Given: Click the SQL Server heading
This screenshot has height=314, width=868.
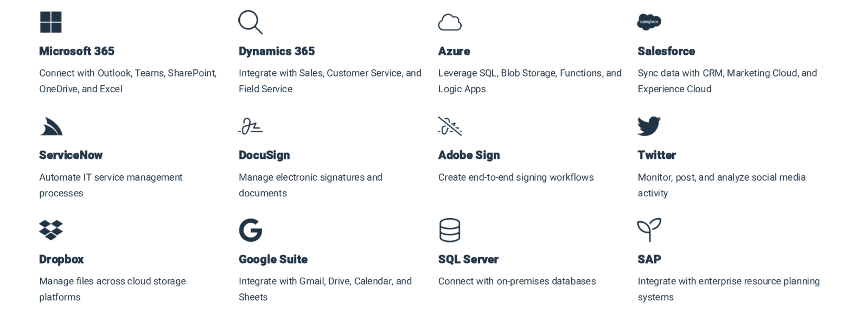Looking at the screenshot, I should coord(468,259).
